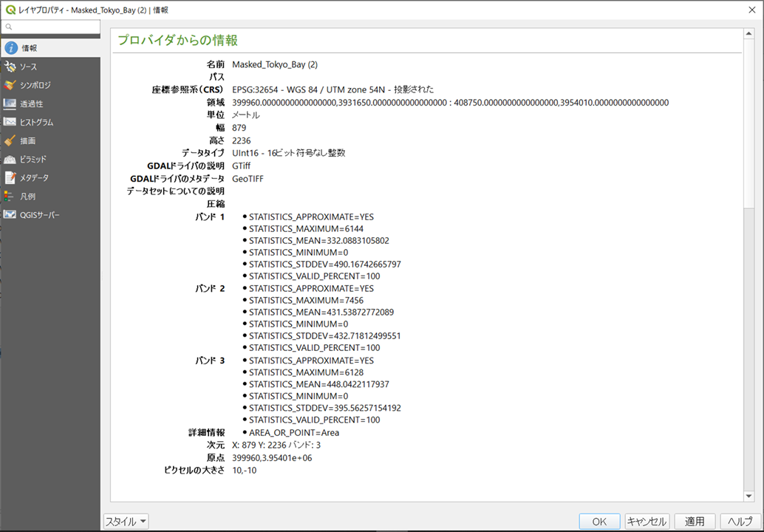Open the メタデータ metadata notepad icon
The width and height of the screenshot is (764, 532).
tap(10, 177)
